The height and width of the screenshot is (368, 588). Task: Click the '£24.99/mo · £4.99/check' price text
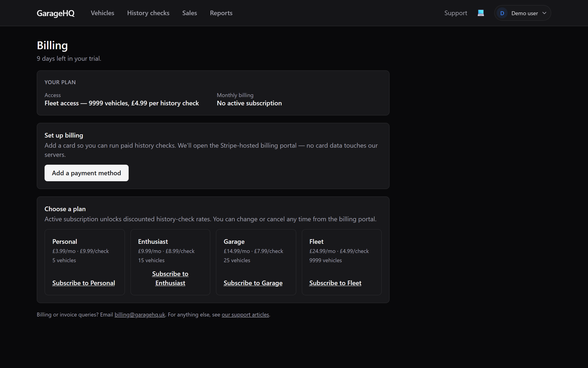point(339,251)
